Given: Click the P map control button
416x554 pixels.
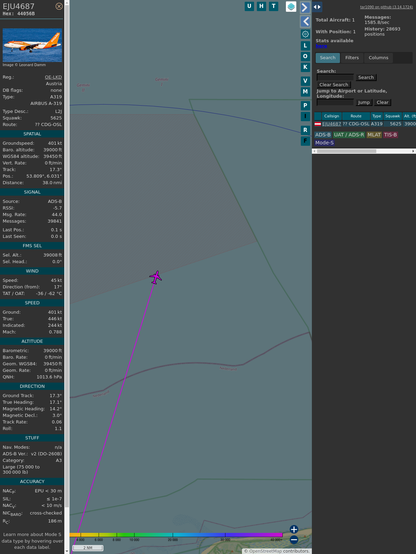Looking at the screenshot, I should pyautogui.click(x=305, y=105).
